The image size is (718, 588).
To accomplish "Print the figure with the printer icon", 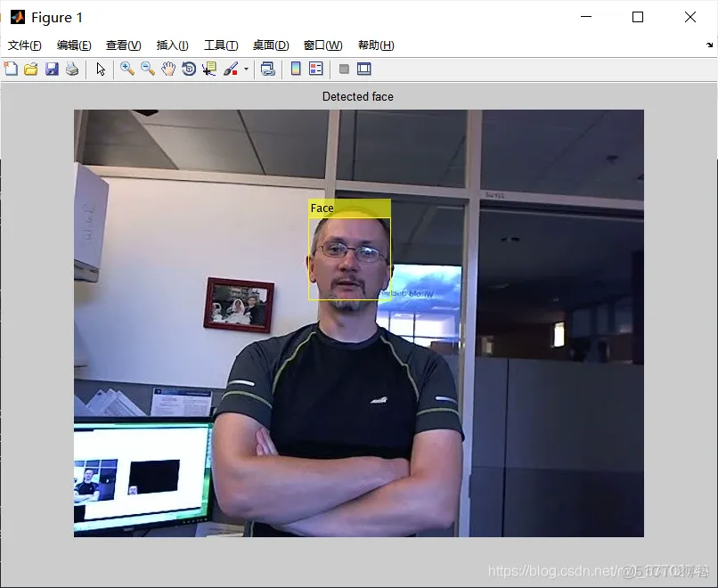I will click(71, 69).
